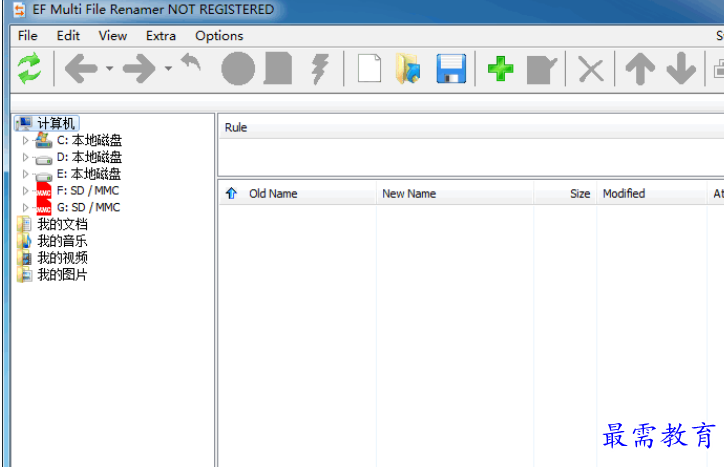Click the curved Undo arrow icon
This screenshot has width=724, height=467.
pyautogui.click(x=191, y=62)
